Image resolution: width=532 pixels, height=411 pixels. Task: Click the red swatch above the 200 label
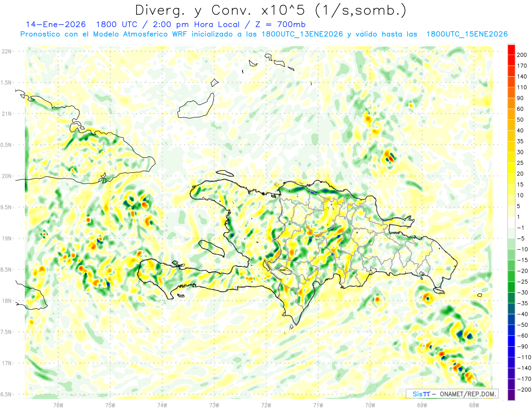(x=511, y=49)
